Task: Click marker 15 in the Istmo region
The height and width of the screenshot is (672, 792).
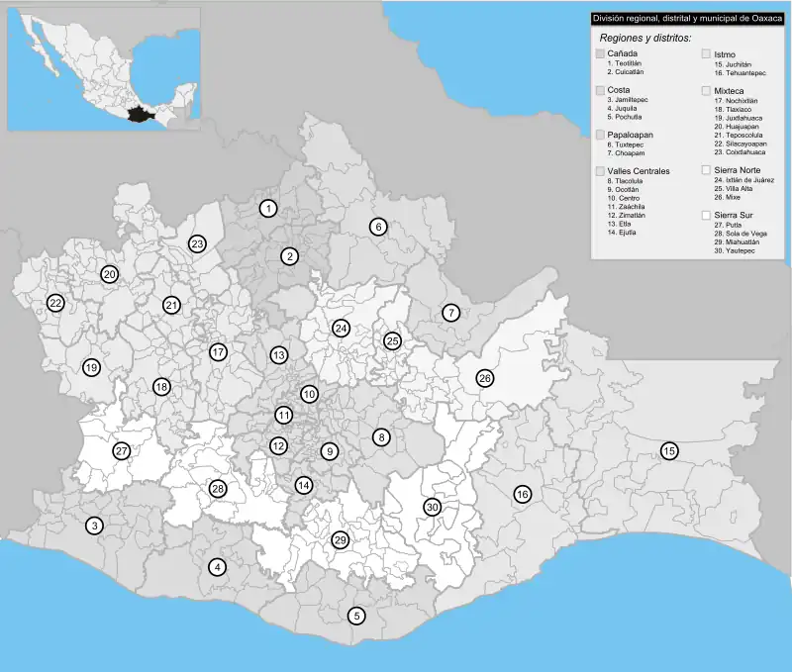Action: (669, 450)
